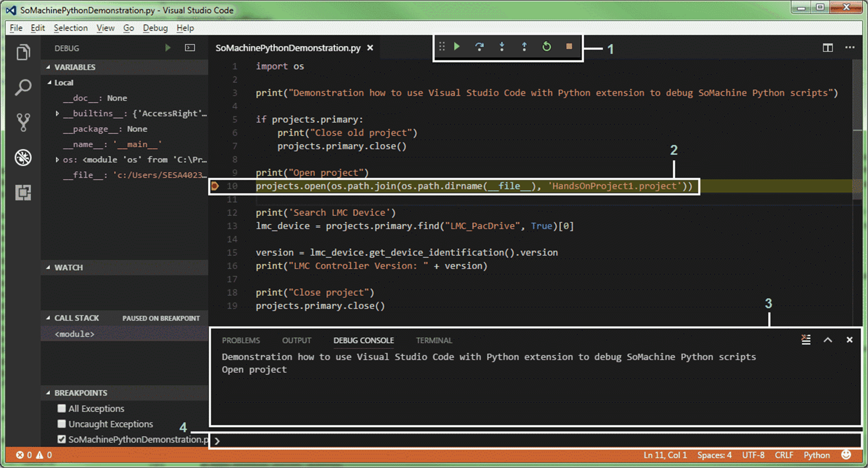Screen dimensions: 868x468
Task: Click the Python language mode in status bar
Action: coord(816,455)
